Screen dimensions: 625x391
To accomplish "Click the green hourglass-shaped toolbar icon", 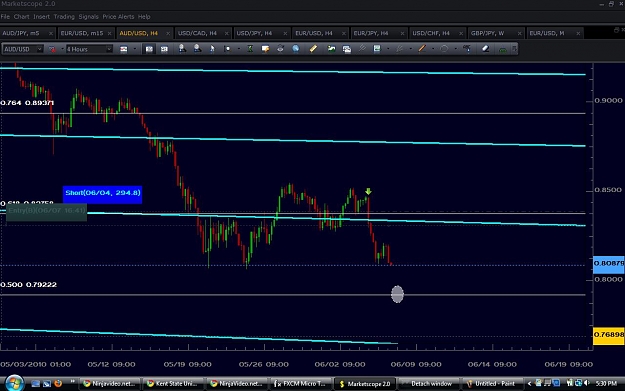I will pyautogui.click(x=250, y=49).
